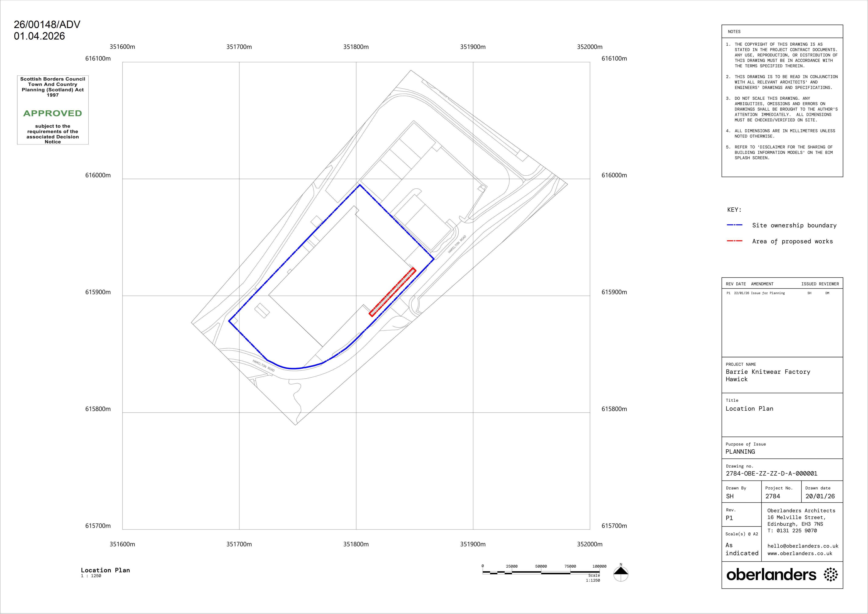This screenshot has height=614, width=868.
Task: Select the reference number 26/00148/ADV
Action: 47,25
